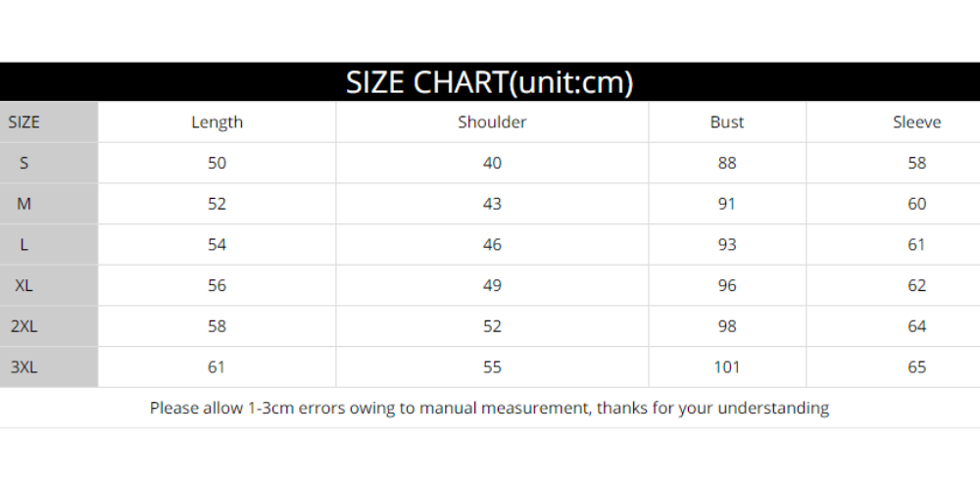Select the M size row label

(24, 204)
